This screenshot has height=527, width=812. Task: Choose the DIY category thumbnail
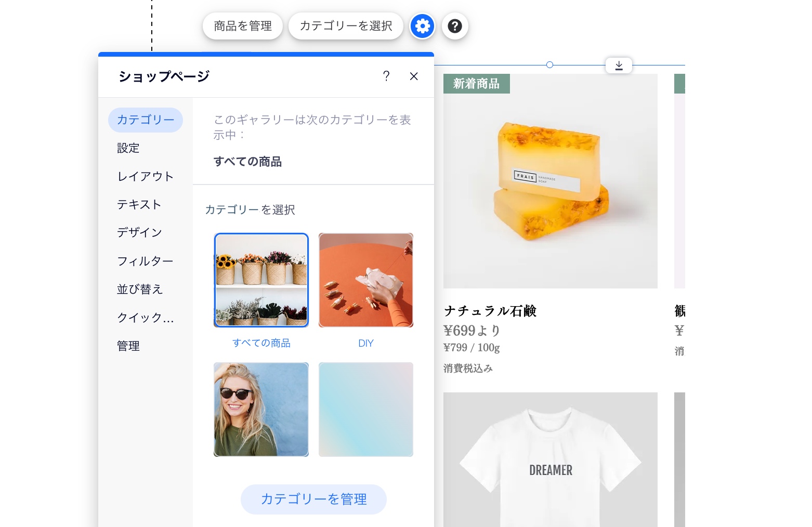point(366,280)
